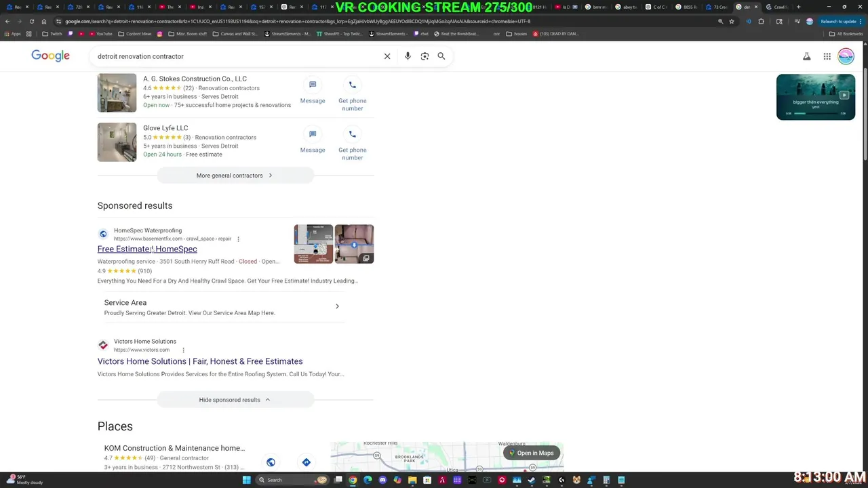Click the Chrome address bar URL
Image resolution: width=868 pixels, height=488 pixels.
[298, 21]
